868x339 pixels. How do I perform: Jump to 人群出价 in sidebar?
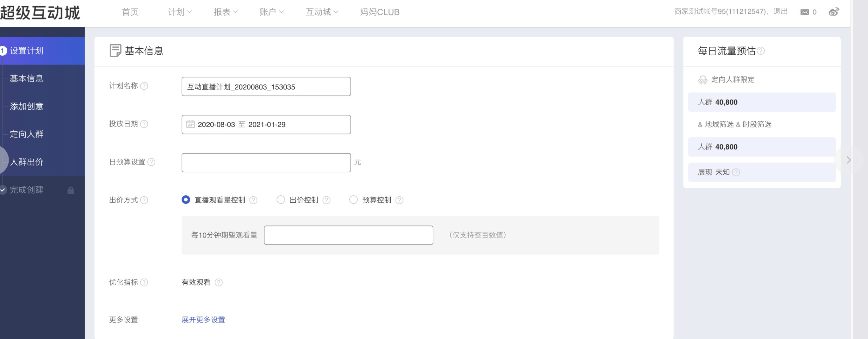pos(27,162)
